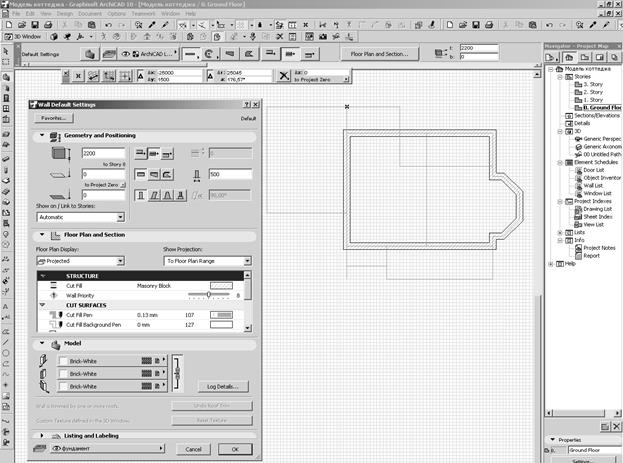Click the Favorites... button
The image size is (623, 463).
click(55, 117)
